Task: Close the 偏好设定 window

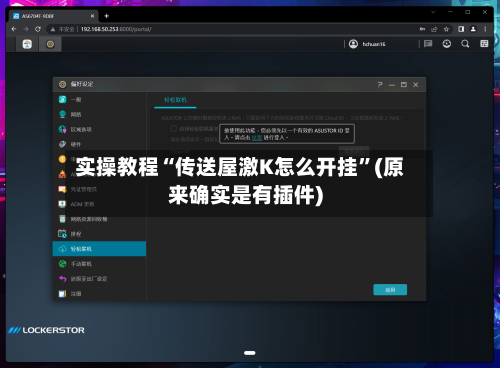Action: coord(416,85)
